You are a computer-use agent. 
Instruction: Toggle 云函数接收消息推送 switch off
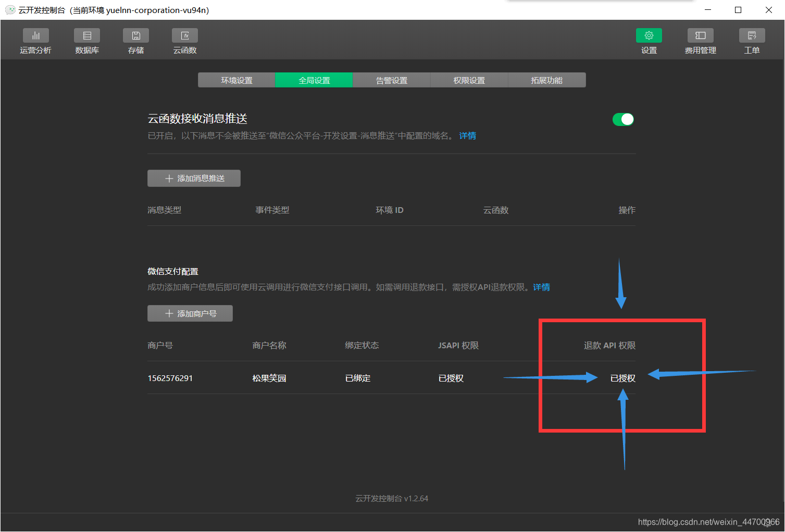(x=623, y=119)
